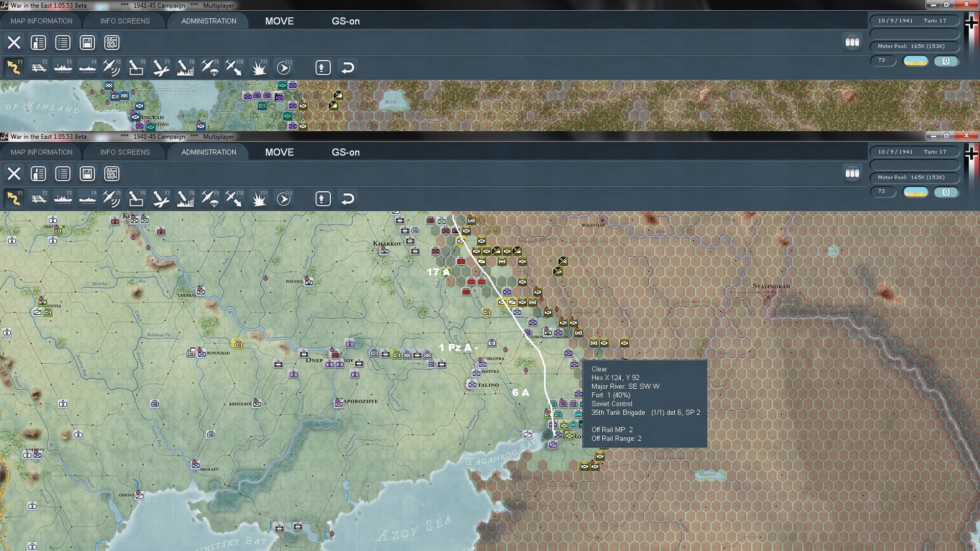Open Map Information tab in upper window
Viewport: 980px width, 551px height.
click(x=41, y=21)
